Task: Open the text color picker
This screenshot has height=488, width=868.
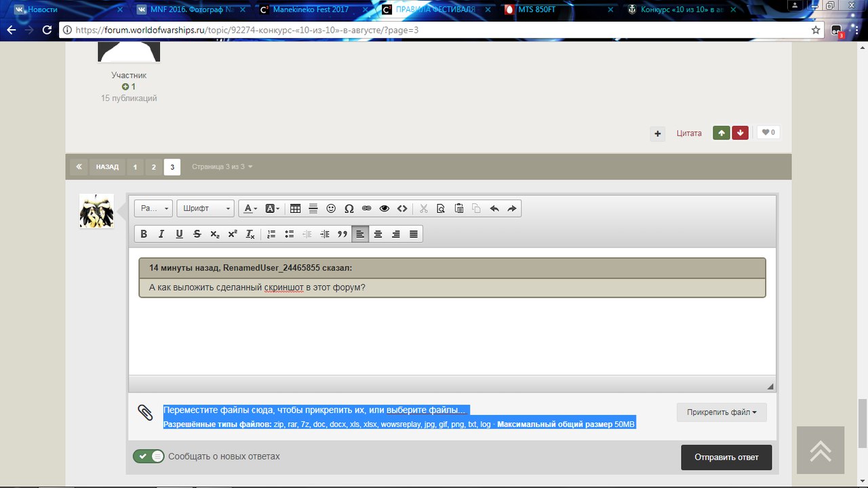Action: 250,209
